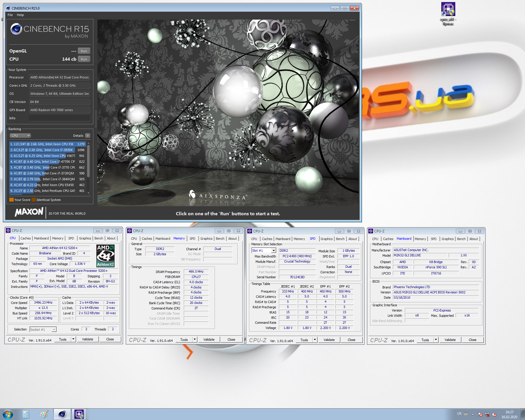Run the CPU benchmark
Image resolution: width=525 pixels, height=420 pixels.
[x=84, y=59]
